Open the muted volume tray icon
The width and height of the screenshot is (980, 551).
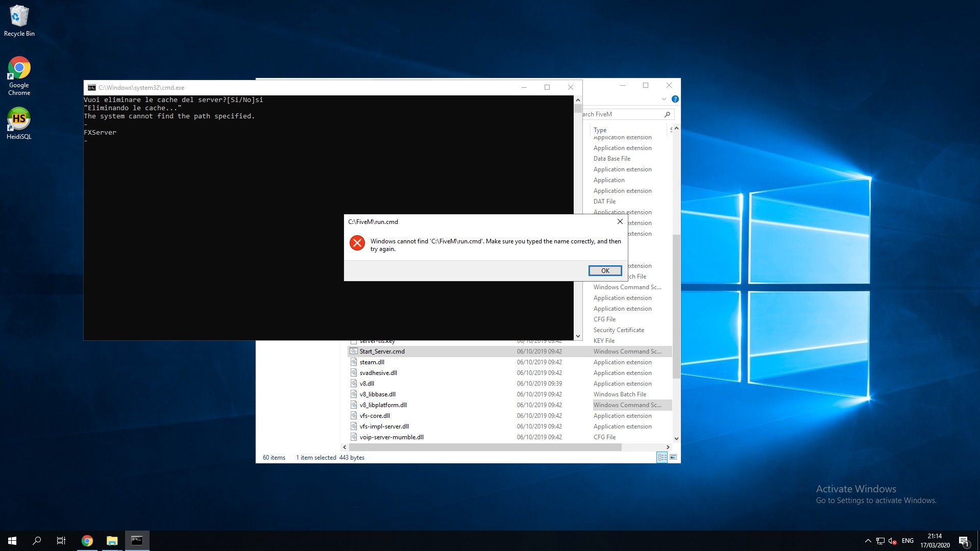click(x=893, y=541)
